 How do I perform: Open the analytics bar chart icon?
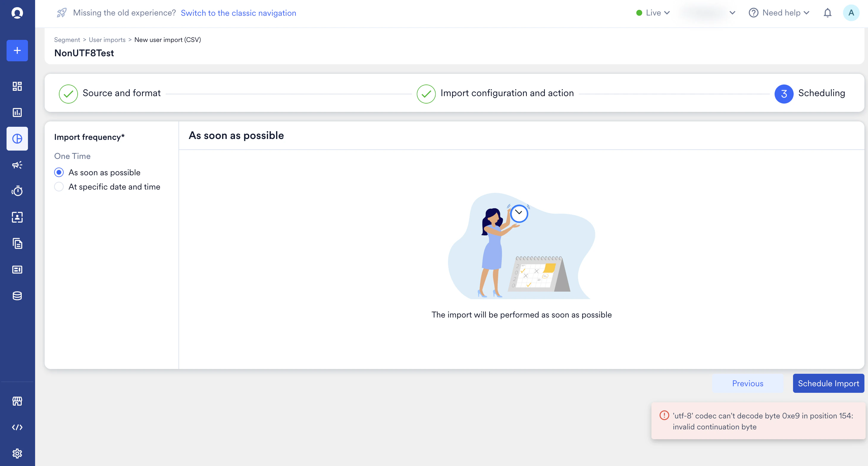pos(17,112)
